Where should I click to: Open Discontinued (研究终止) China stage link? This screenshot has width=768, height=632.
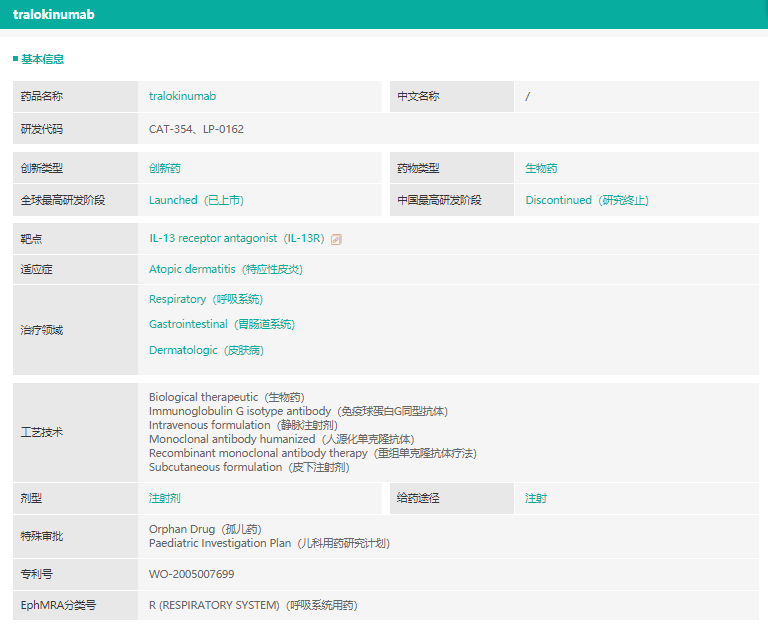pos(587,200)
